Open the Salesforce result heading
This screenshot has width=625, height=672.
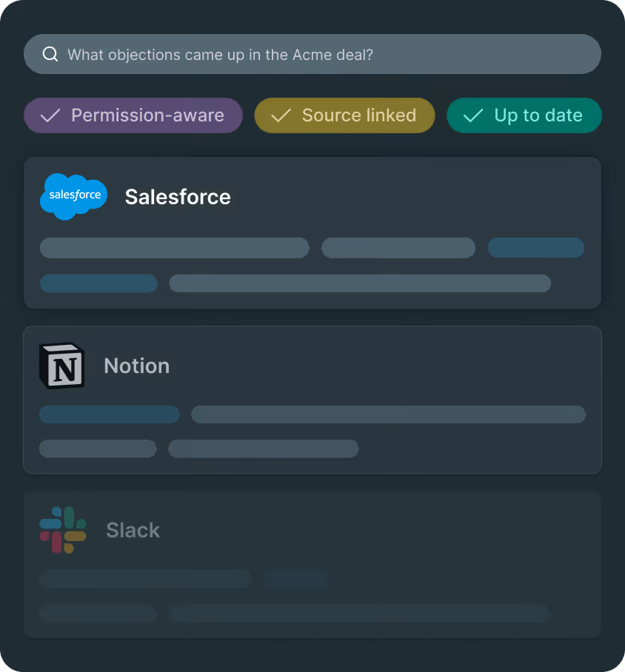pyautogui.click(x=178, y=197)
